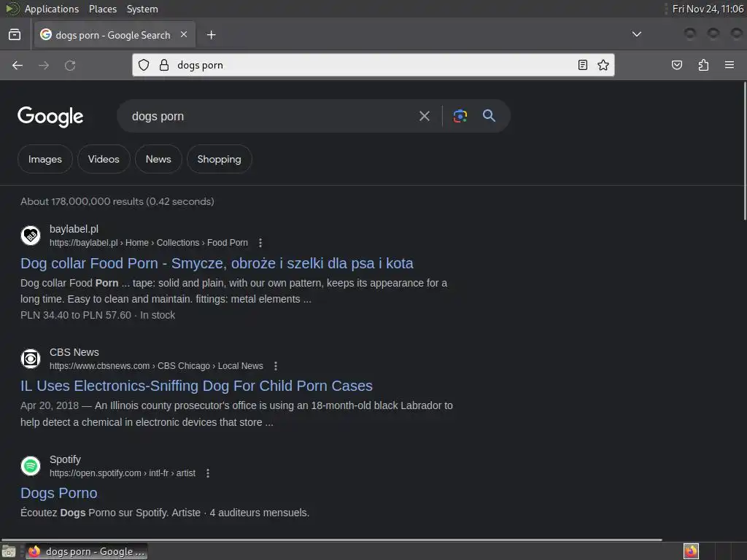747x560 pixels.
Task: Click the disabled forward arrow button
Action: [44, 65]
